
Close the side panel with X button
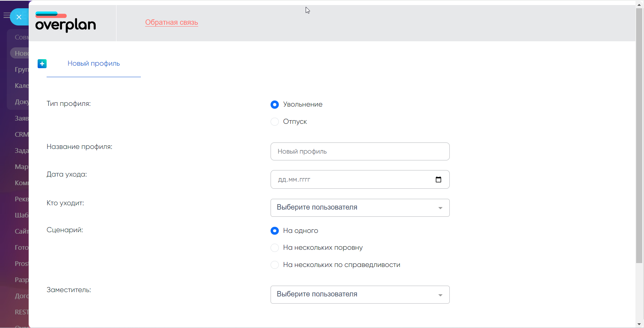point(19,17)
